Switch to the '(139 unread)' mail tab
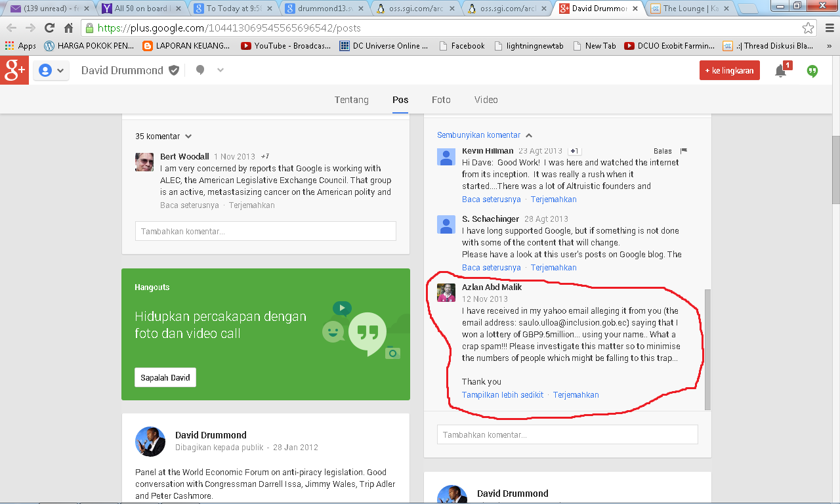The image size is (840, 504). (x=49, y=9)
